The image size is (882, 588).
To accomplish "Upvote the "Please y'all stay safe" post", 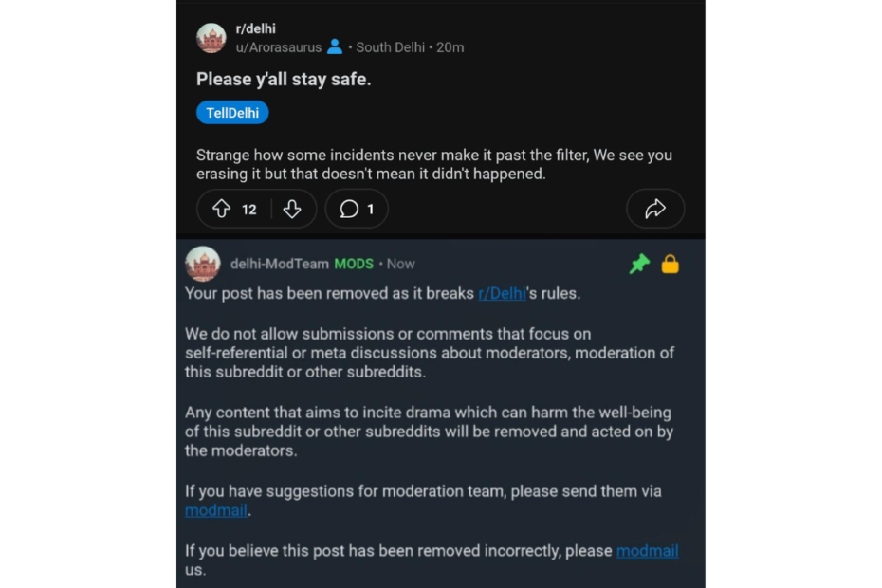I will (x=222, y=210).
